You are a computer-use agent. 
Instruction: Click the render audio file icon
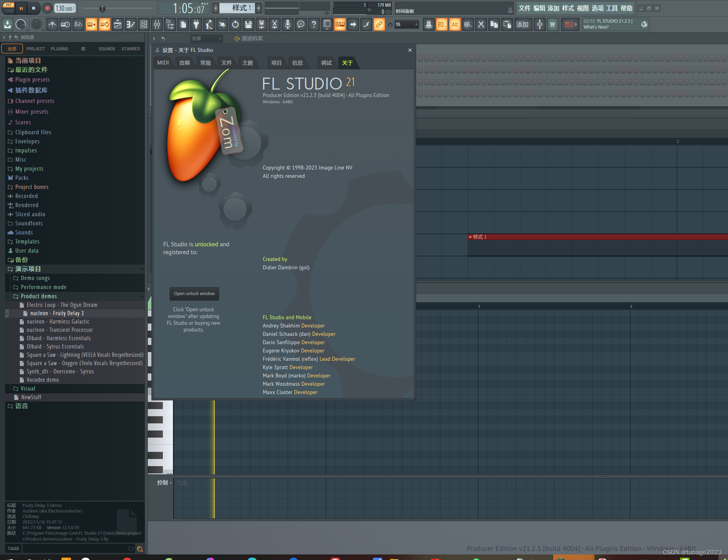(x=262, y=25)
